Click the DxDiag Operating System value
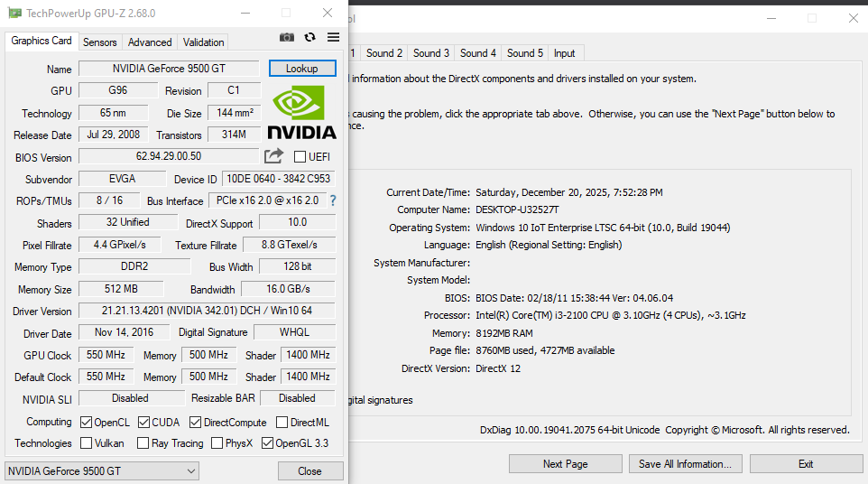The height and width of the screenshot is (484, 868). tap(603, 228)
